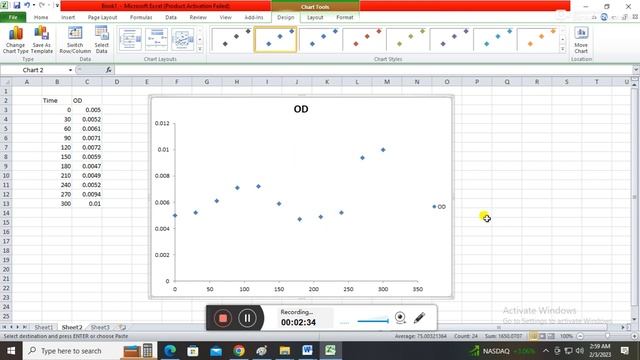Switch to Insert ribbon tab
This screenshot has width=640, height=360.
[68, 18]
